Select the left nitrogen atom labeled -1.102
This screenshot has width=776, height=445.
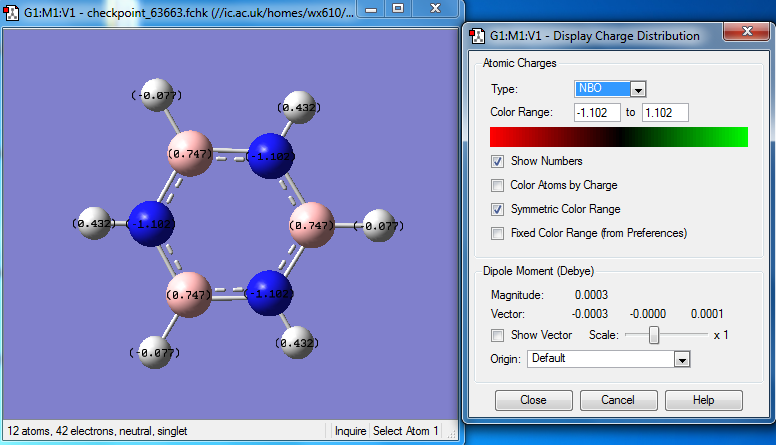(151, 224)
